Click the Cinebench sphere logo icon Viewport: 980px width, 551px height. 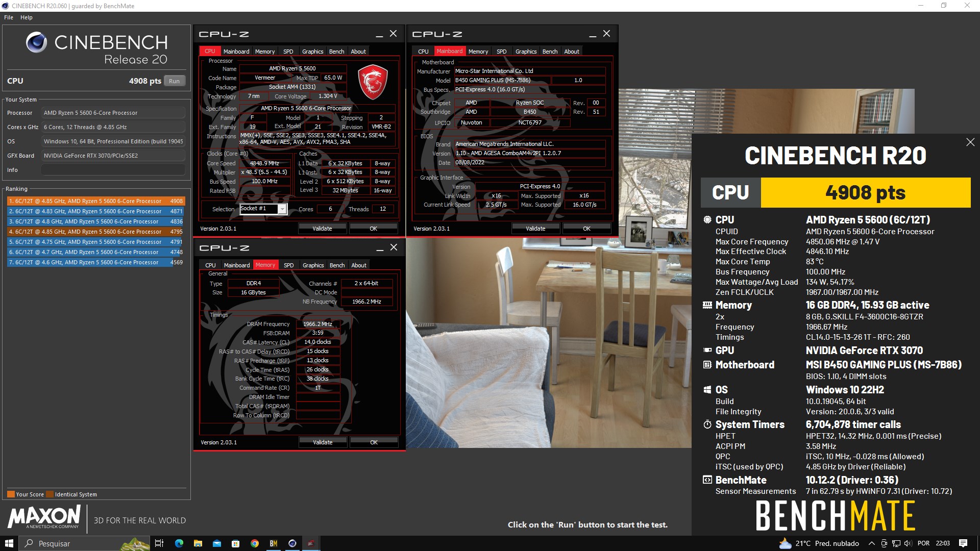[x=37, y=43]
